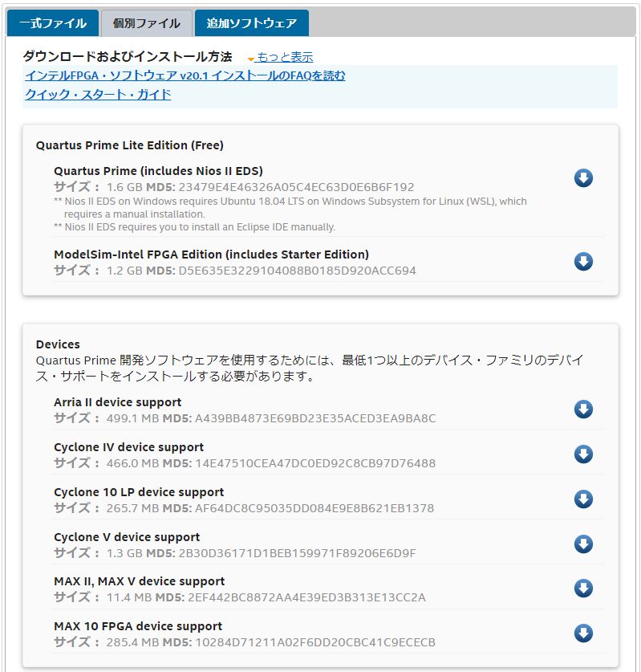Switch to the 一式ファイル tab

(x=52, y=23)
